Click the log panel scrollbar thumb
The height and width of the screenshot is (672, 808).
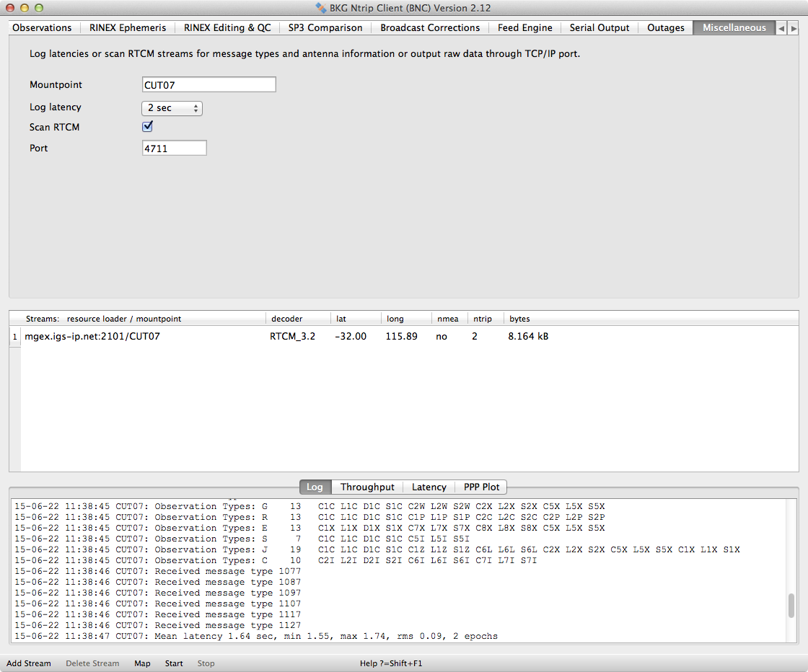(x=791, y=605)
